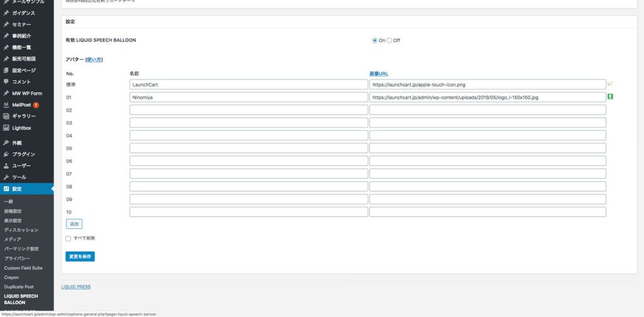Open Crayon submenu item

click(11, 277)
